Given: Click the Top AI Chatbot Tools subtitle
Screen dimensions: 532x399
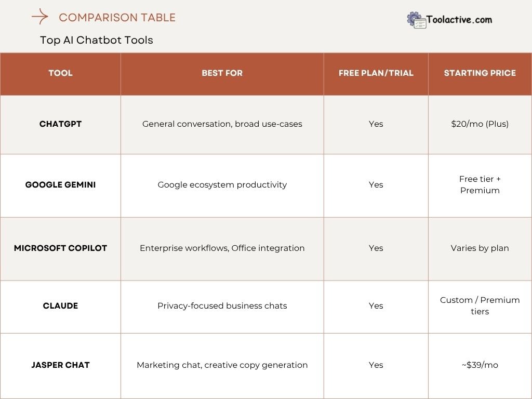Looking at the screenshot, I should click(97, 40).
